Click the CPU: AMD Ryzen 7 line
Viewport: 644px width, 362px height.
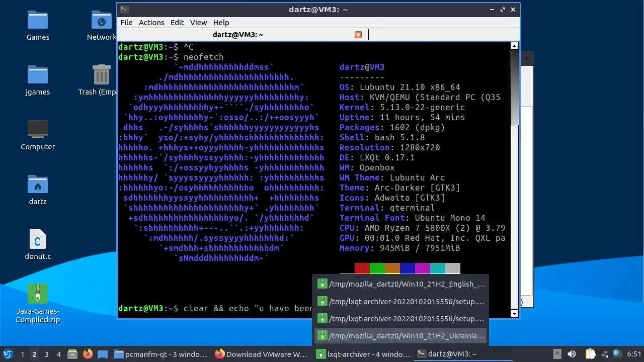(x=423, y=228)
